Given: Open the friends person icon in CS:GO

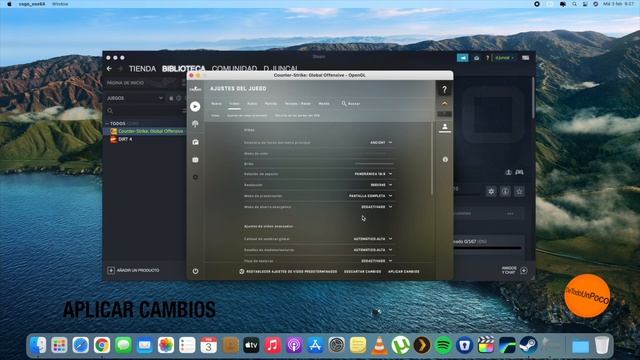Looking at the screenshot, I should [444, 127].
